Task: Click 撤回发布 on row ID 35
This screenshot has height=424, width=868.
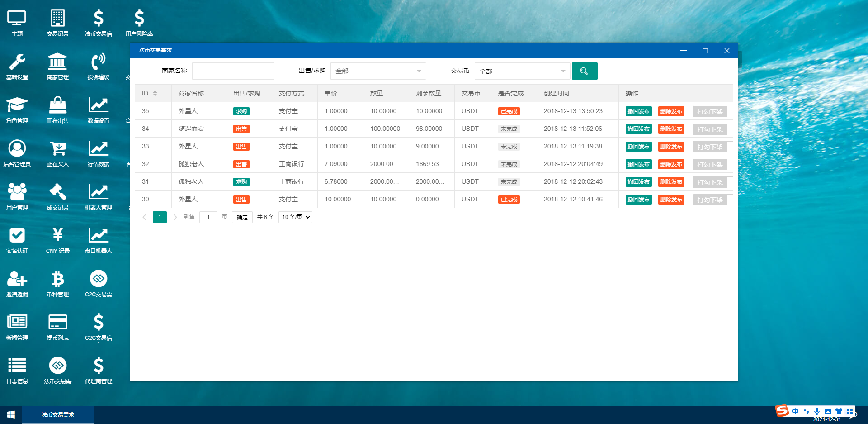Action: point(638,111)
